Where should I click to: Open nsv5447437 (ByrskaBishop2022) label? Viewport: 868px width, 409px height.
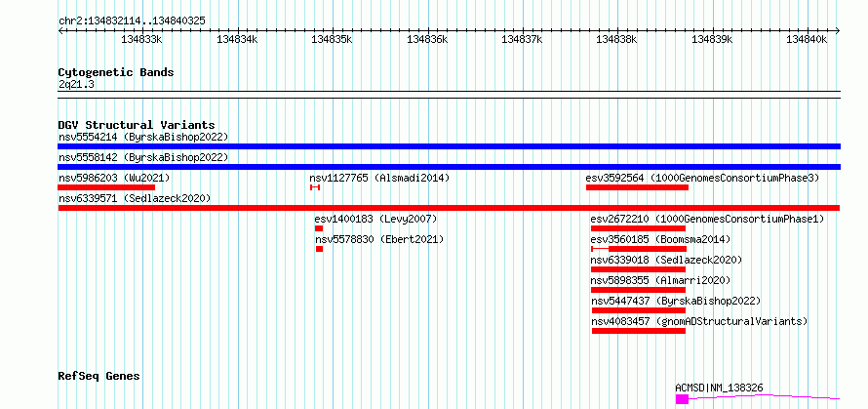677,301
